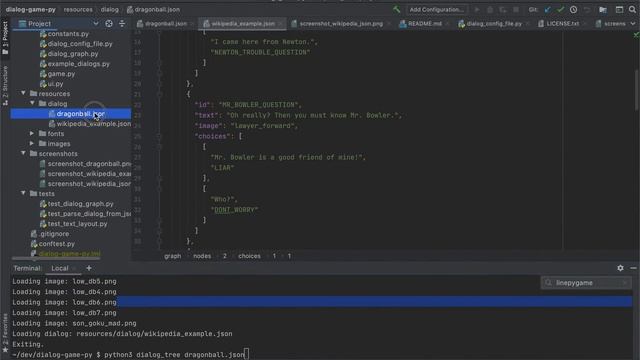The width and height of the screenshot is (640, 360).
Task: Select example_dialogs.py in project tree
Action: (78, 64)
